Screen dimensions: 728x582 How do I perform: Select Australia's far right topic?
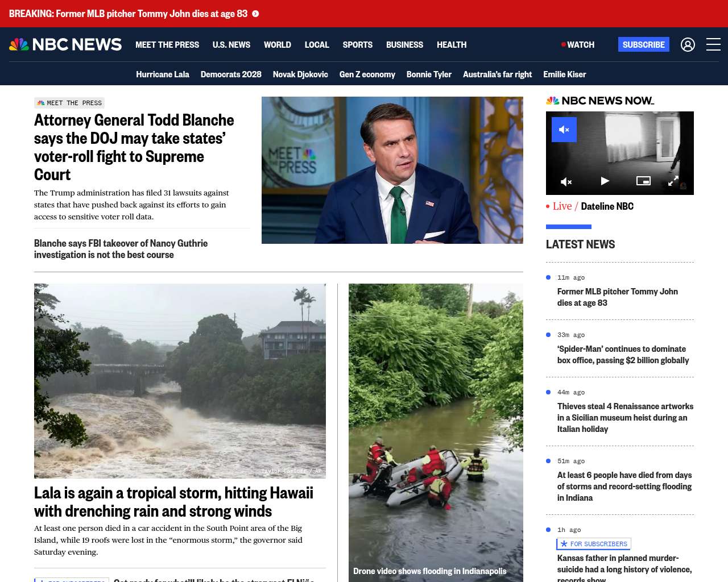(x=497, y=74)
